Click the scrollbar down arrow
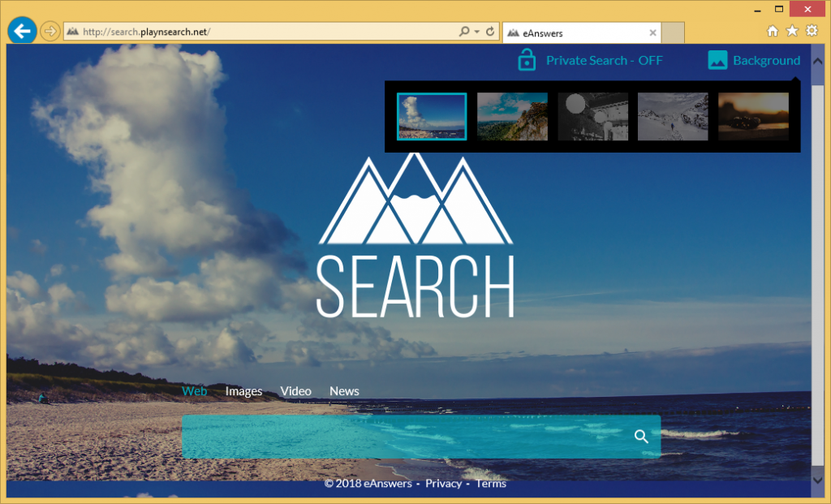 pyautogui.click(x=818, y=479)
